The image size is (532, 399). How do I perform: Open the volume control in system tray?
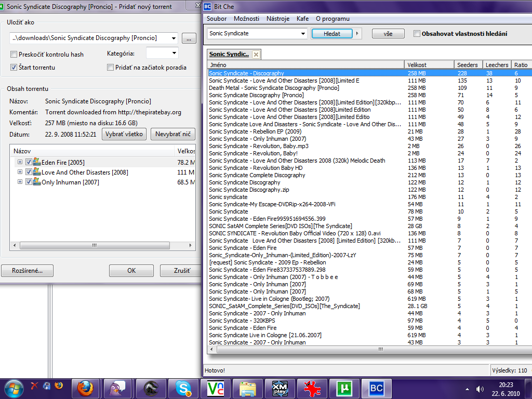click(480, 389)
